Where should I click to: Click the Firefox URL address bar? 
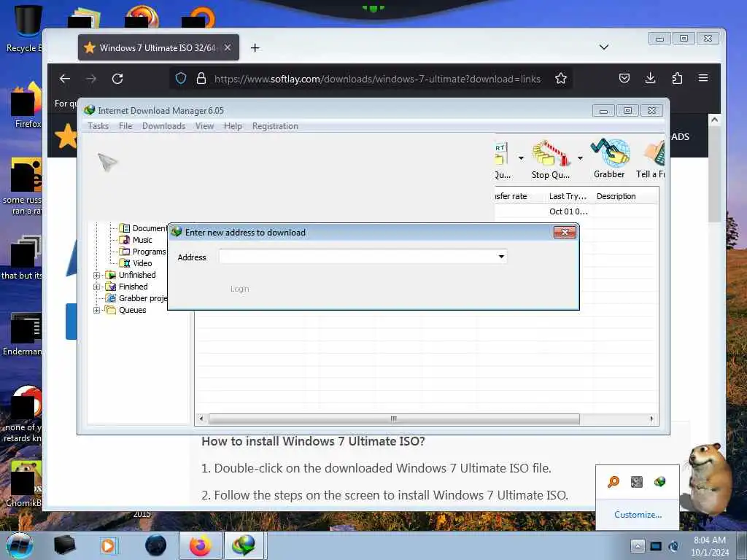[x=377, y=79]
